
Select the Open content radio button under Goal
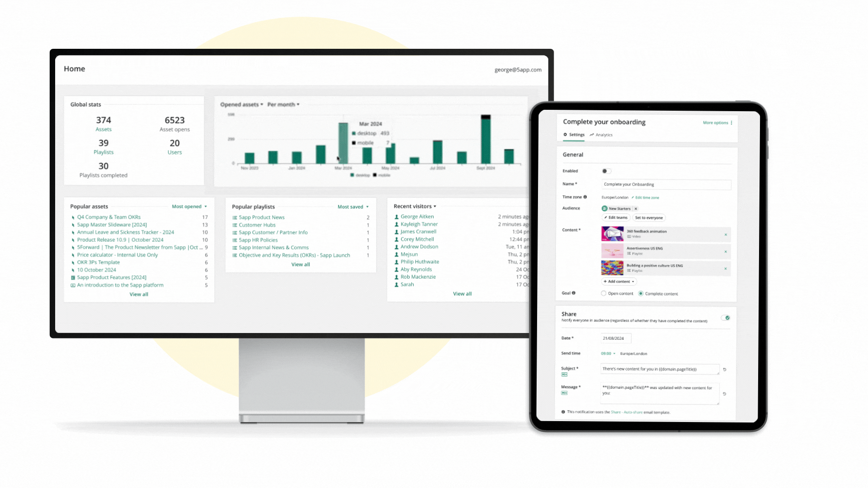tap(604, 293)
